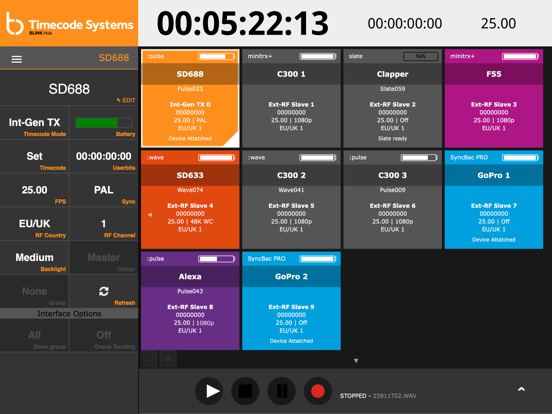552x414 pixels.
Task: Click the Refresh icon
Action: pyautogui.click(x=104, y=291)
